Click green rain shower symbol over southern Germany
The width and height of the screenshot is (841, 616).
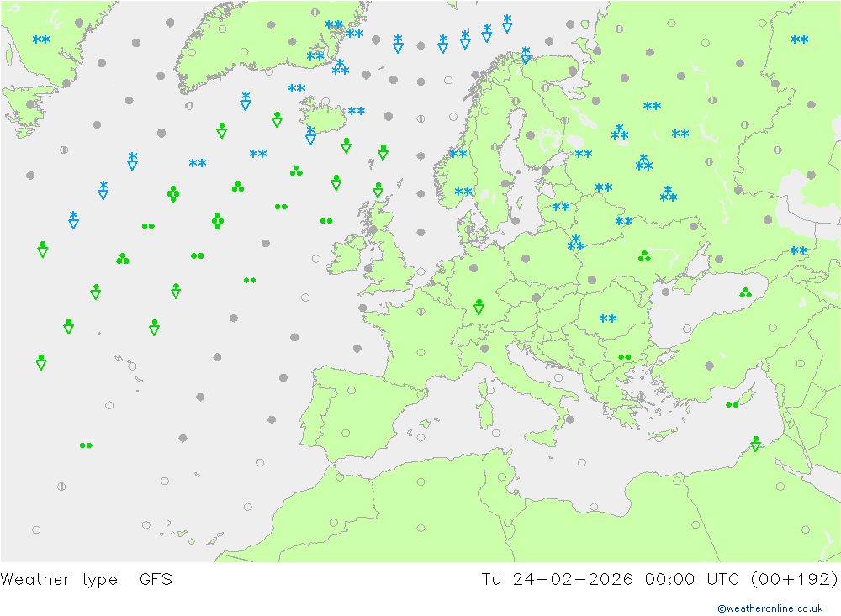[479, 307]
